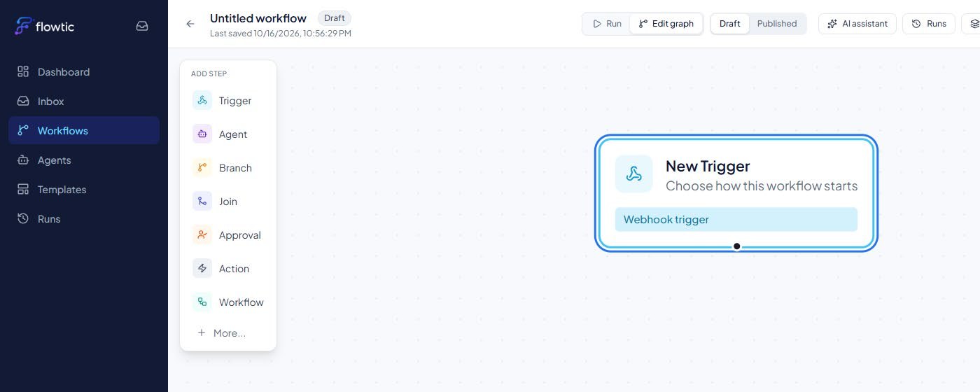The width and height of the screenshot is (980, 392).
Task: Insert a Branch step from Add Step
Action: click(228, 168)
